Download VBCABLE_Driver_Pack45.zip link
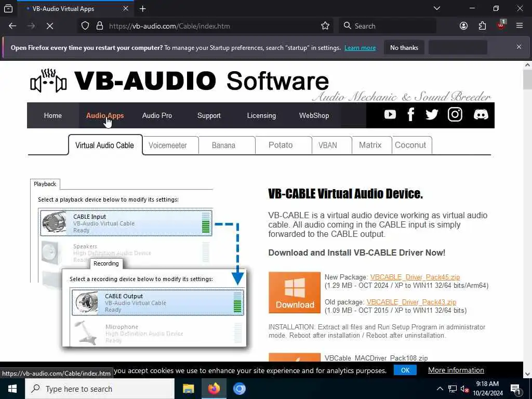Image resolution: width=532 pixels, height=399 pixels. [415, 277]
